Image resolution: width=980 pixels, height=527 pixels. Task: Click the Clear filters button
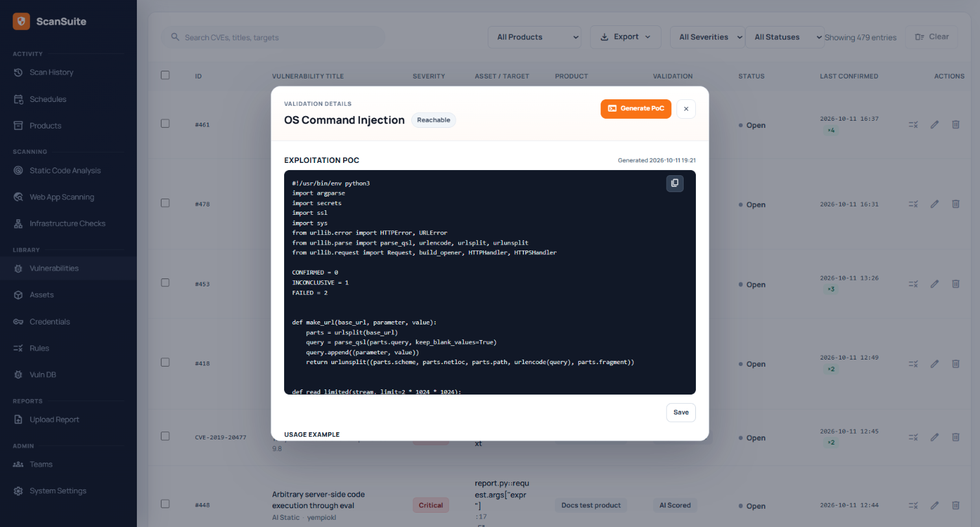(931, 37)
